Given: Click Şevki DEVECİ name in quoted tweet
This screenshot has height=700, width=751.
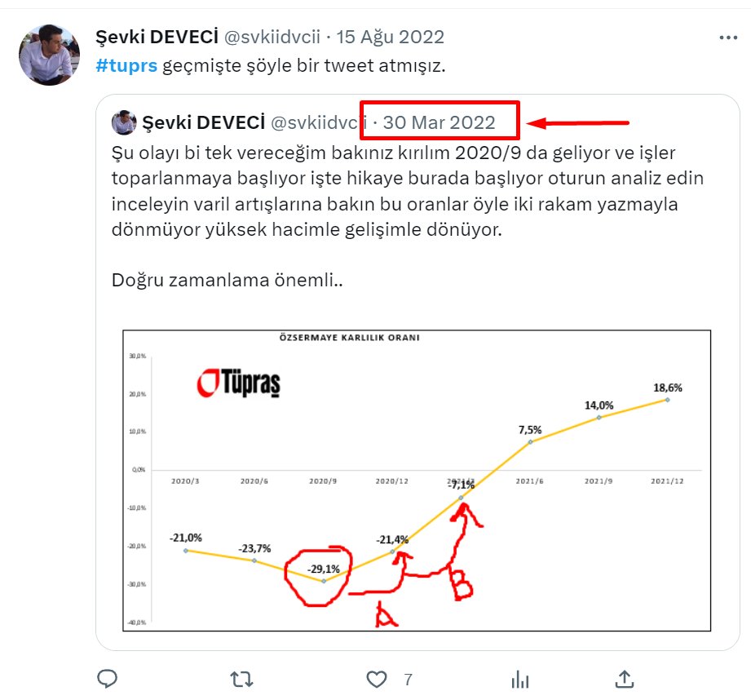Looking at the screenshot, I should click(x=204, y=122).
